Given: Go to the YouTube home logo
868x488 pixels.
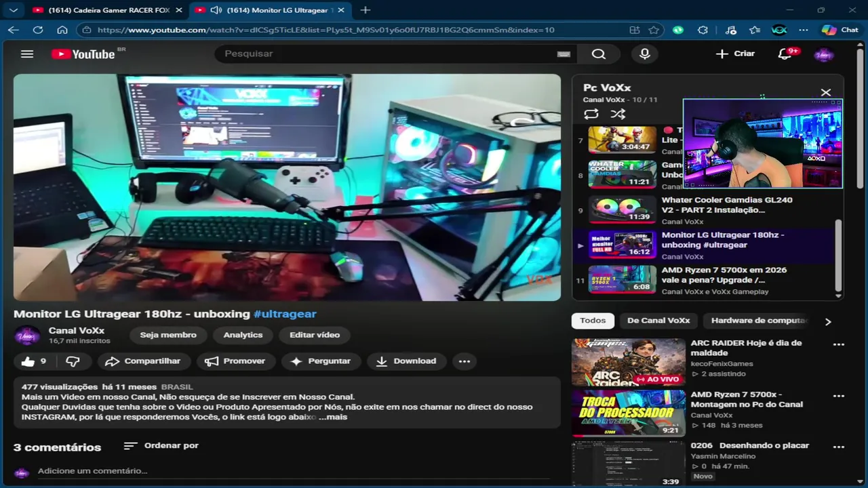Looking at the screenshot, I should click(x=83, y=54).
